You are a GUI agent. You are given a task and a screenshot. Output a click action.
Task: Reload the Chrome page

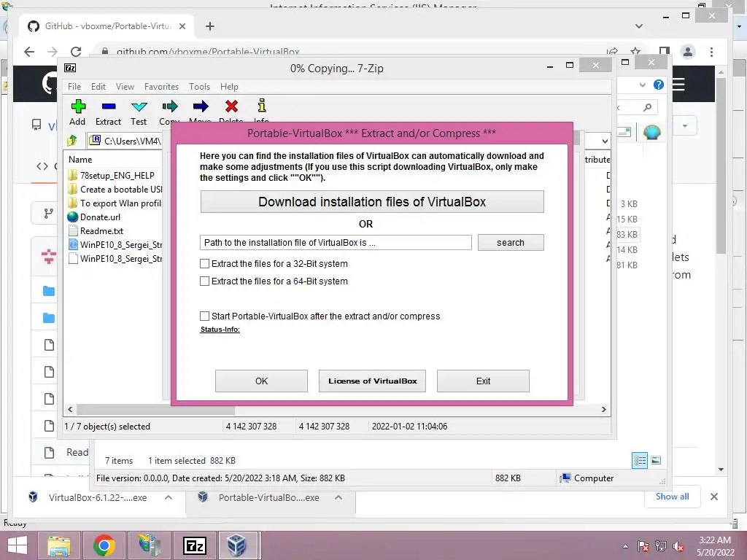point(76,52)
